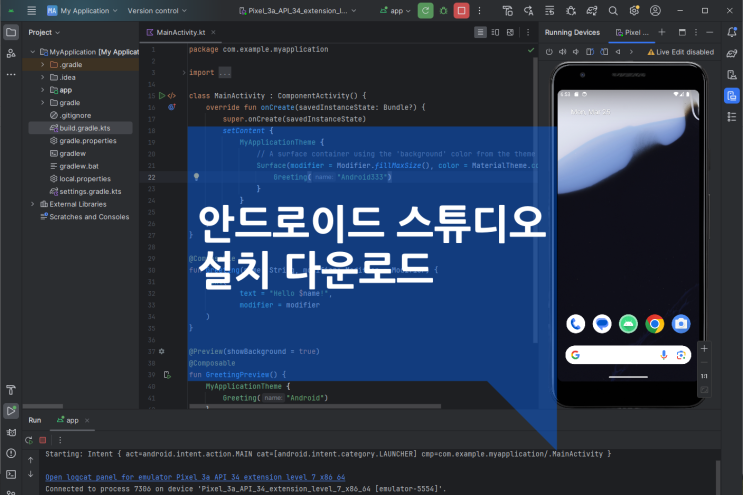The image size is (743, 495).
Task: Click emulator volume down icon
Action: pyautogui.click(x=576, y=52)
